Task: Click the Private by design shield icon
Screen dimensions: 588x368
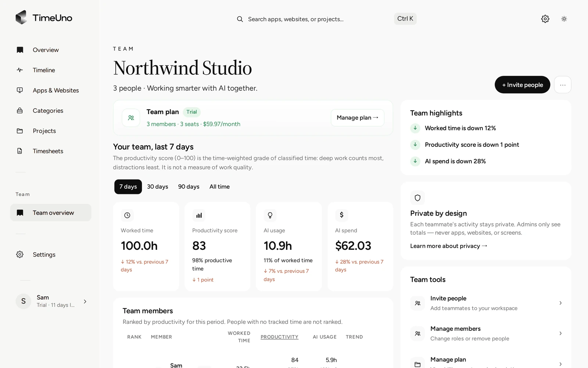Action: [417, 198]
